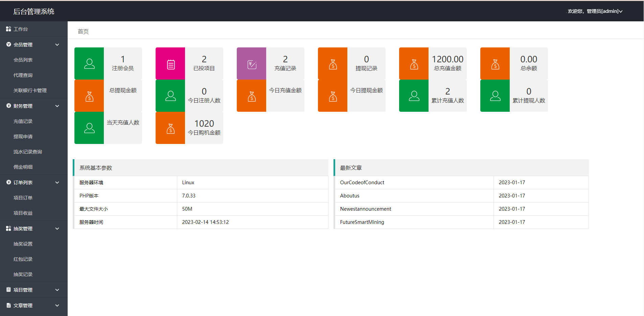
Task: Open the FutureSmartMining article row
Action: (x=362, y=222)
